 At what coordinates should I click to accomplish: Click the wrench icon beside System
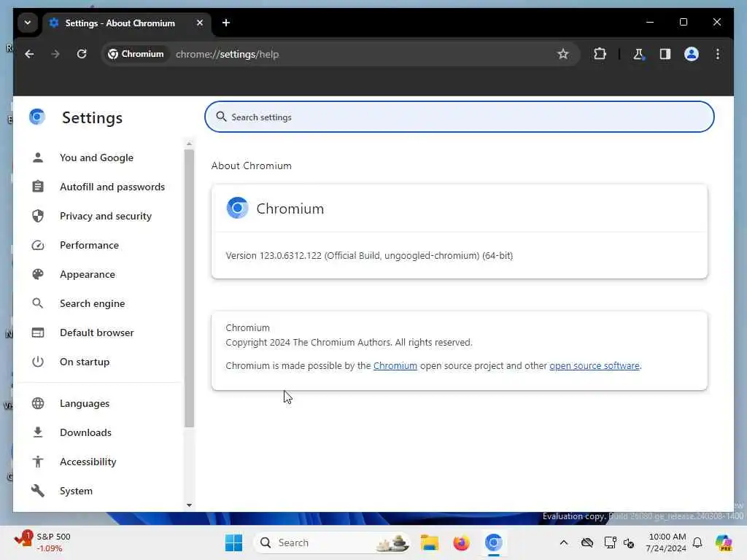point(38,491)
